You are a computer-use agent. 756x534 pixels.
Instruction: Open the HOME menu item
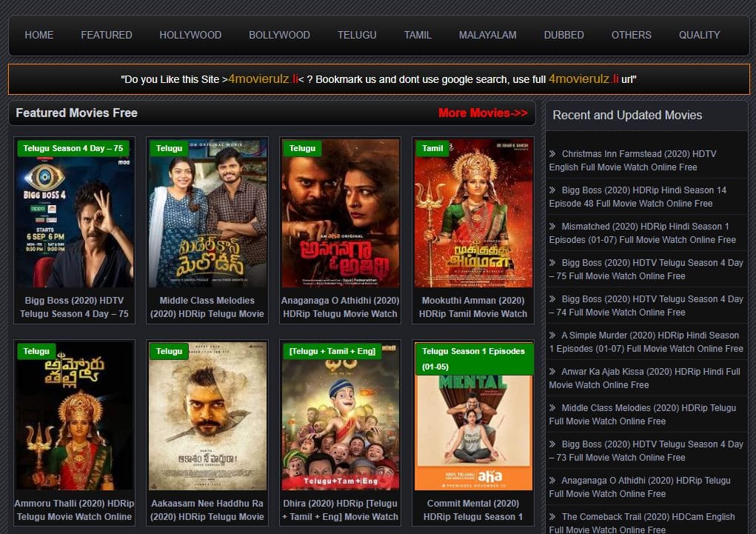[39, 36]
